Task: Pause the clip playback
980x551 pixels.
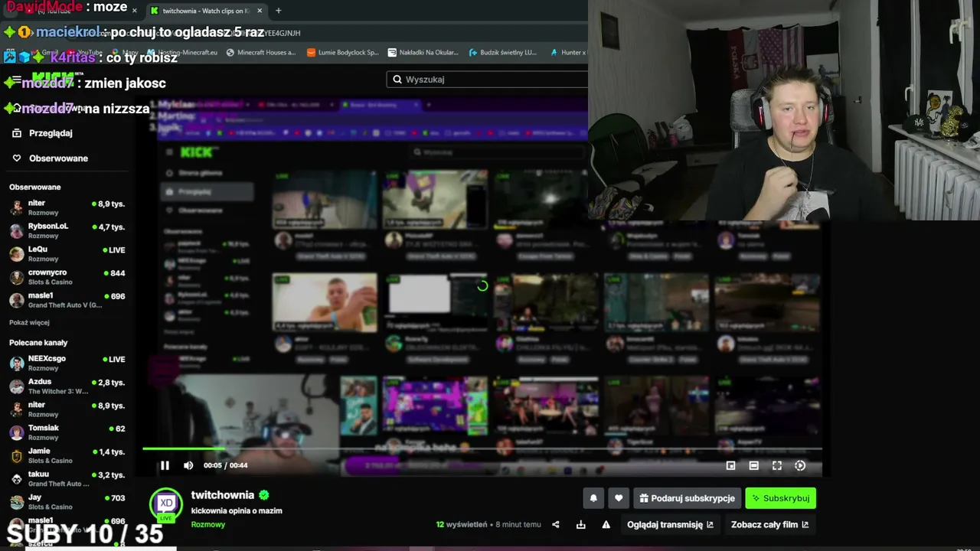Action: 165,465
